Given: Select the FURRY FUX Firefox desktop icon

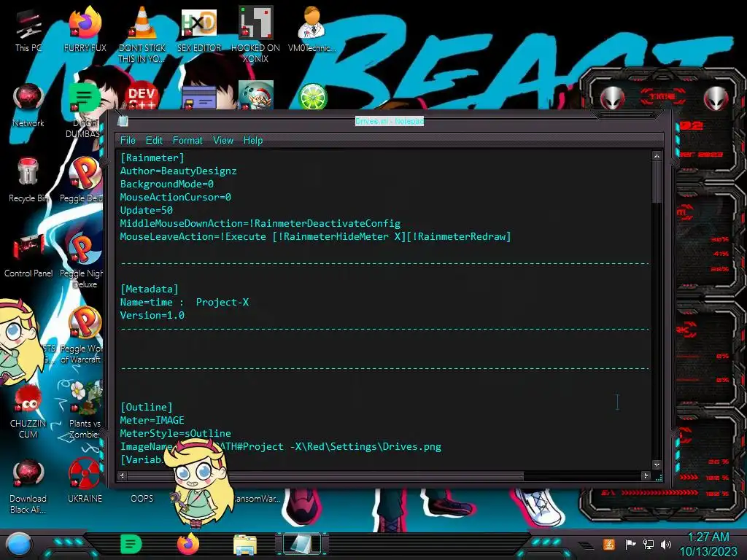Looking at the screenshot, I should (x=85, y=29).
